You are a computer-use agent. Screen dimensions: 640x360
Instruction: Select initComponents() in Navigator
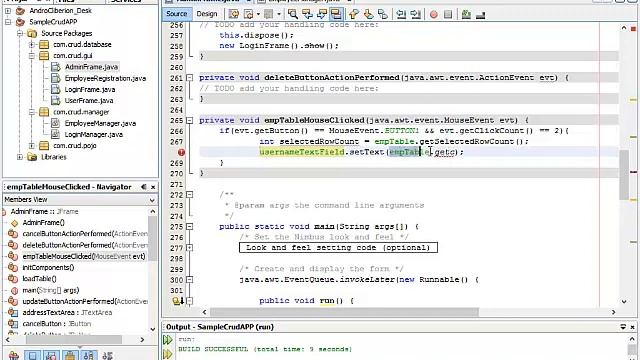coord(48,267)
